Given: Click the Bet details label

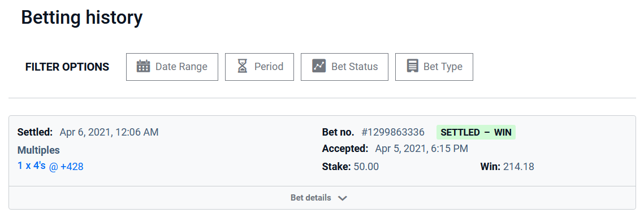Looking at the screenshot, I should click(x=311, y=198).
